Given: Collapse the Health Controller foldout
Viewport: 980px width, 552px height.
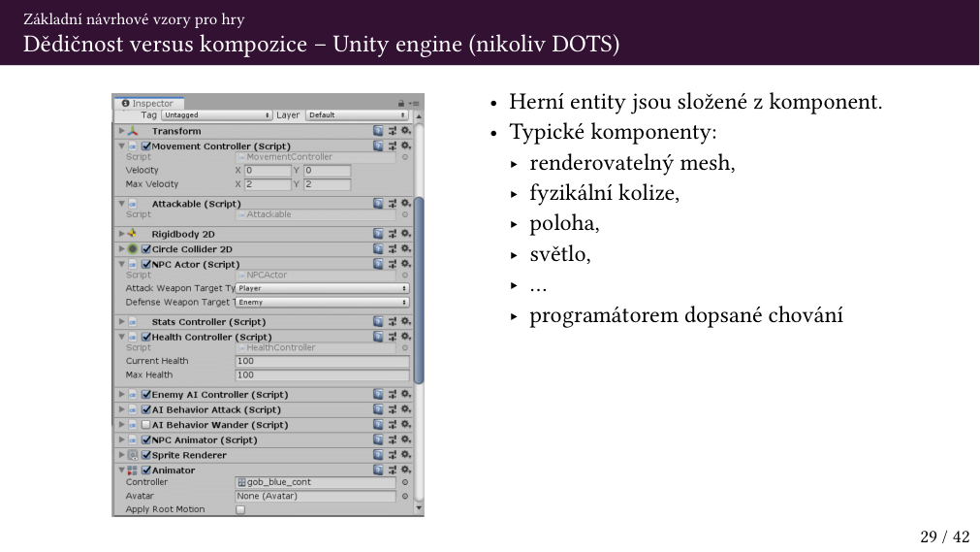Looking at the screenshot, I should pyautogui.click(x=122, y=337).
